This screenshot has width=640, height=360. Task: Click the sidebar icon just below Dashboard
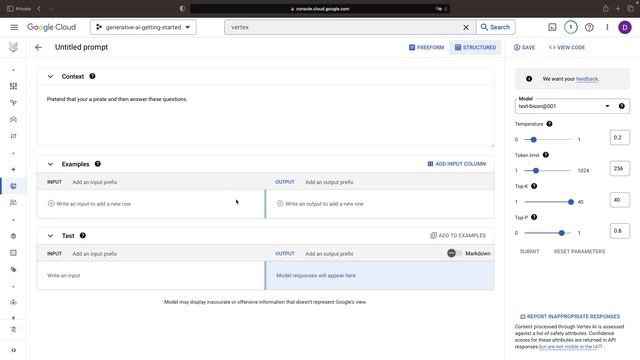[x=13, y=103]
